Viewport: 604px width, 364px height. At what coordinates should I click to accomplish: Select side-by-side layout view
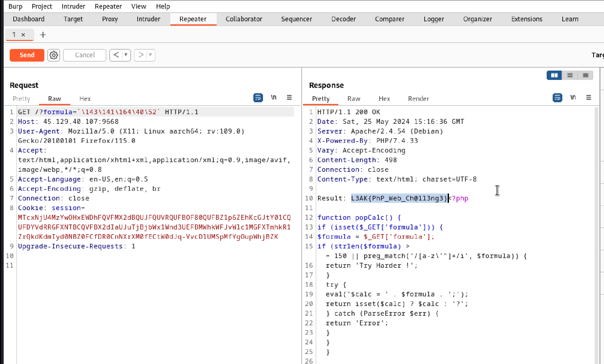[554, 76]
